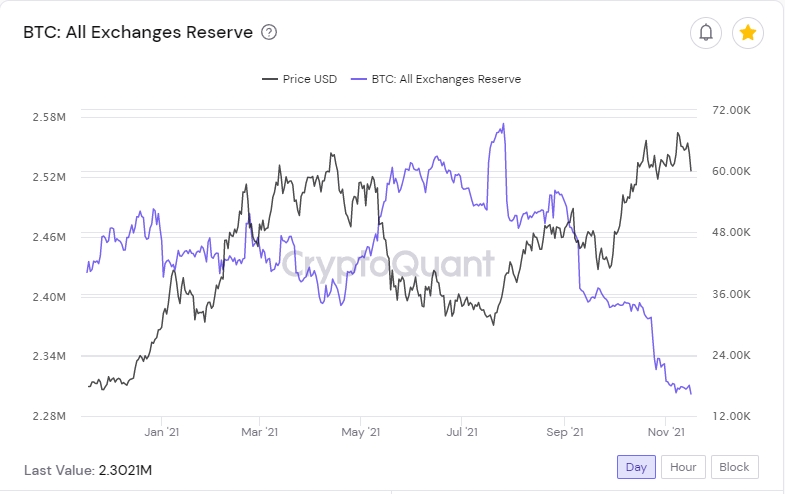Click the Last Value 2.3021M readout
This screenshot has width=785, height=494.
point(88,470)
